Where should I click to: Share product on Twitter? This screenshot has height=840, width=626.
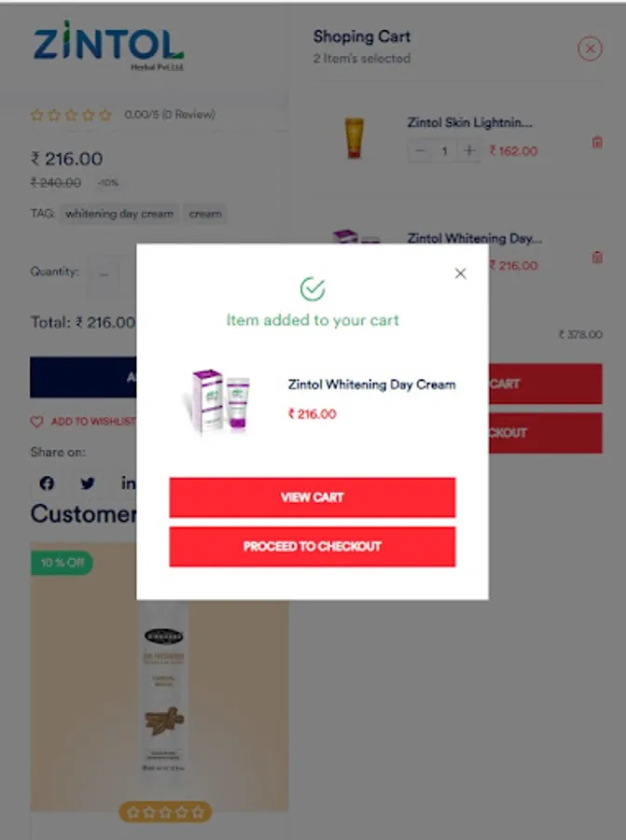pos(88,483)
